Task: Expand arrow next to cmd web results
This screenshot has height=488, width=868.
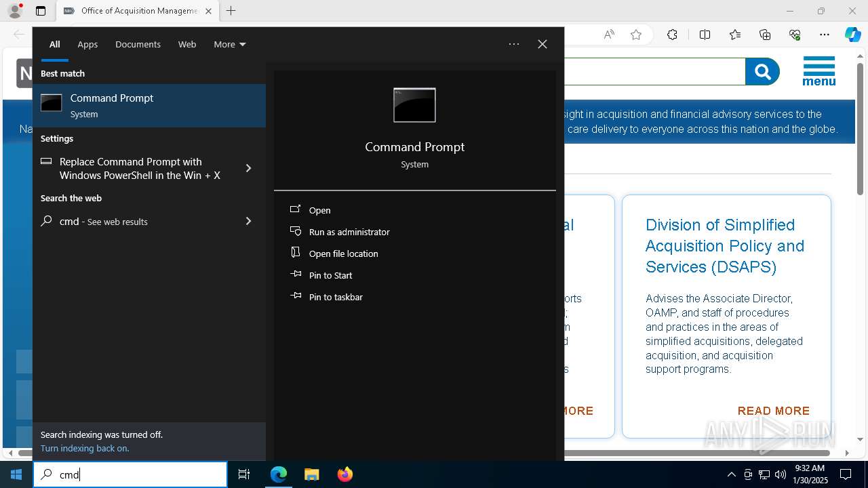Action: pyautogui.click(x=248, y=221)
